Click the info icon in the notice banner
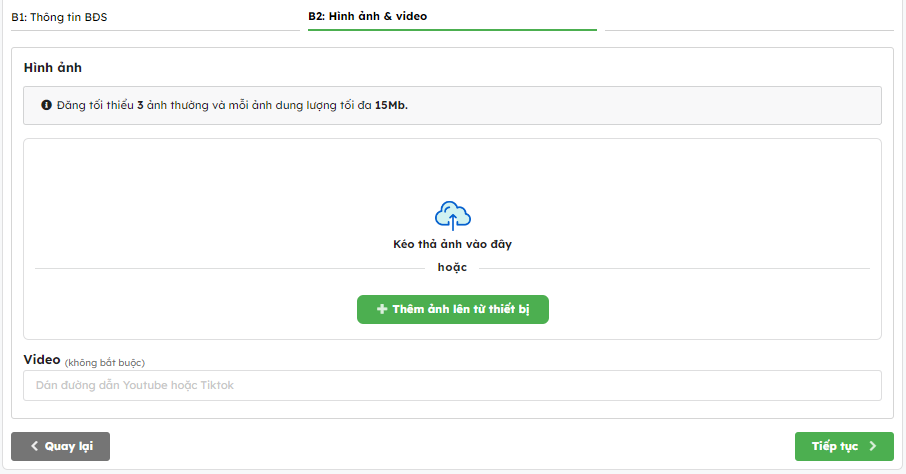The height and width of the screenshot is (474, 906). point(46,105)
